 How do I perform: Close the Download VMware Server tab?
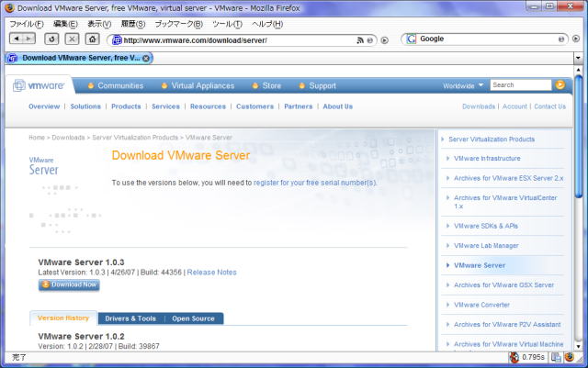(x=146, y=58)
